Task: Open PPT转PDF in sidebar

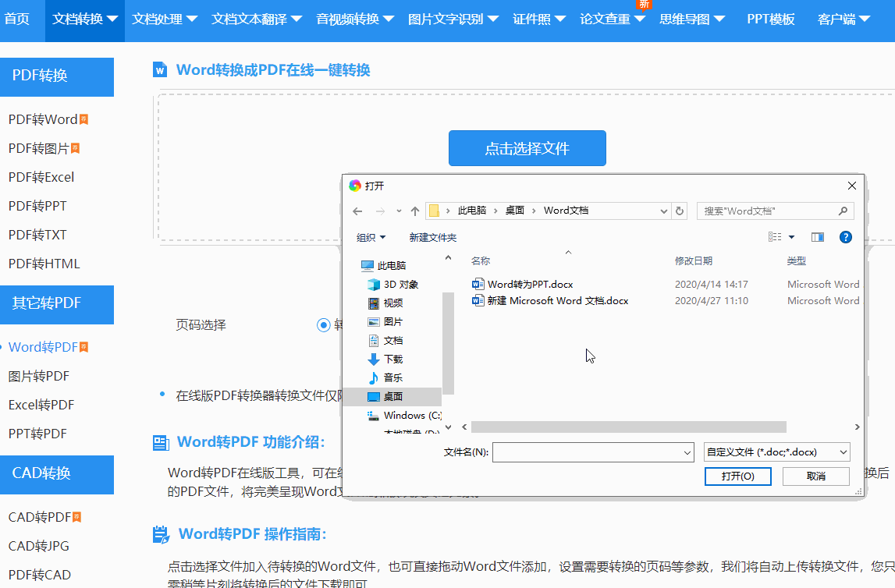Action: click(37, 434)
